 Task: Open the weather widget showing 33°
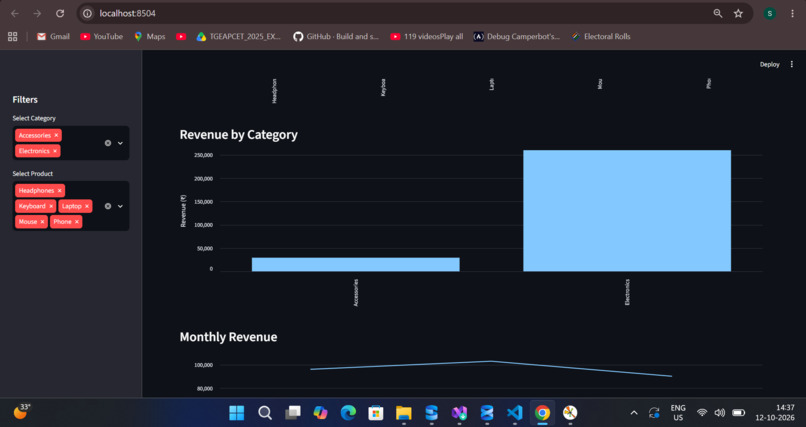tap(22, 412)
